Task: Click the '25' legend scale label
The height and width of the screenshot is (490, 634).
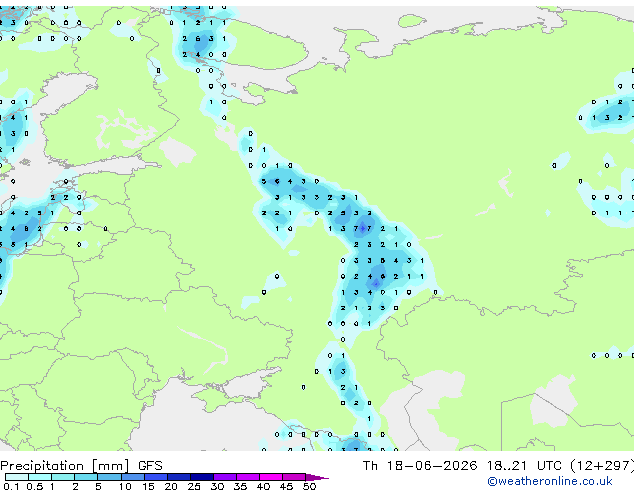Action: (x=194, y=486)
